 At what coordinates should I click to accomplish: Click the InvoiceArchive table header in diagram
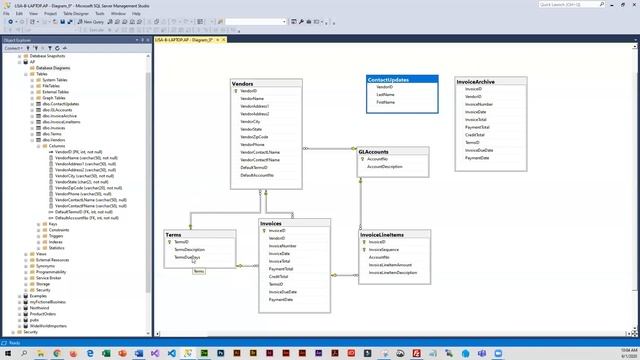tap(491, 82)
